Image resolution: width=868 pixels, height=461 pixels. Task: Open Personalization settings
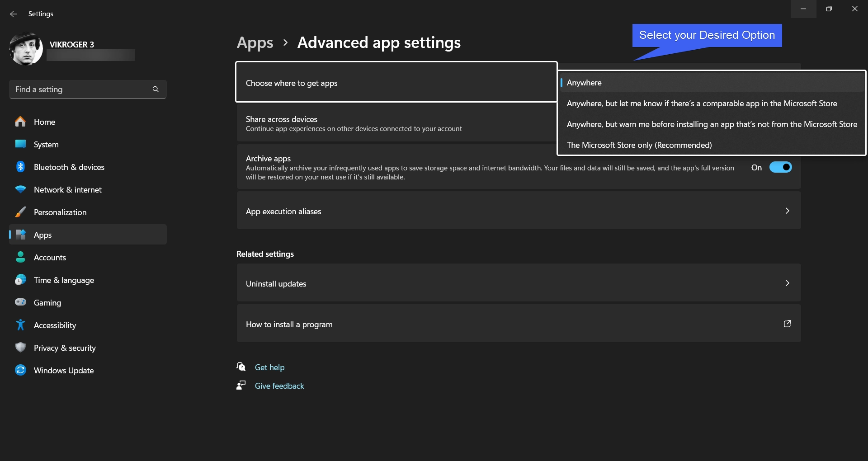click(88, 212)
